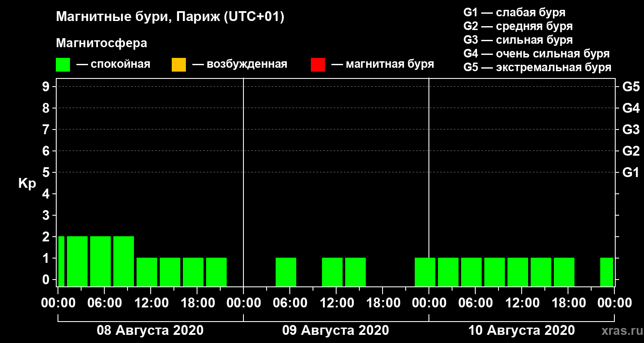Click the — возбужденная legend label
Image resolution: width=644 pixels, height=343 pixels.
tap(240, 65)
